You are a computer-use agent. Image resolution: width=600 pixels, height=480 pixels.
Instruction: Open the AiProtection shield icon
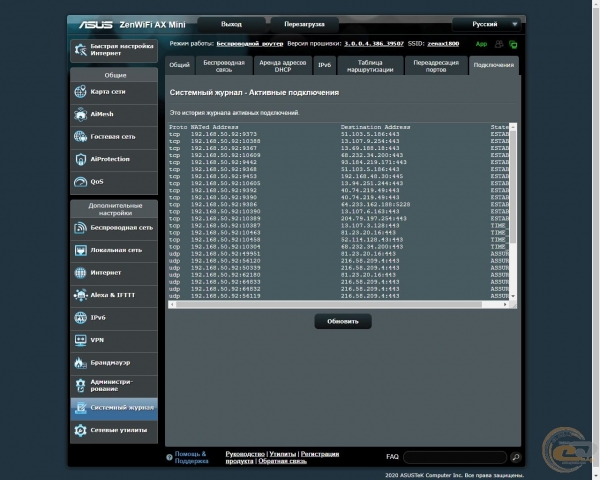pos(80,159)
